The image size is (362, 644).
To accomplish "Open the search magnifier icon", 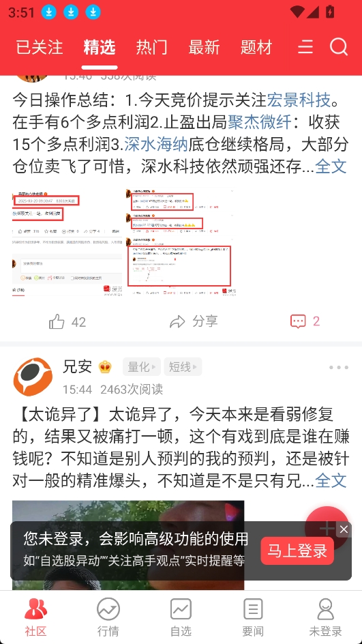I will tap(339, 47).
